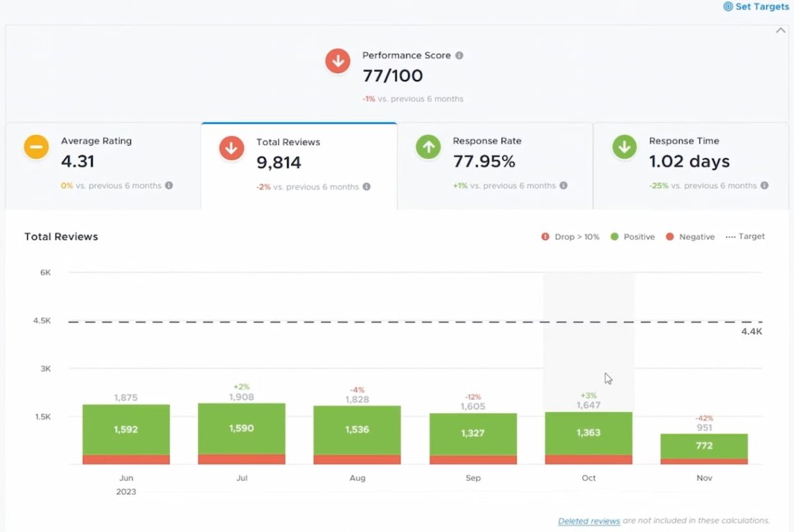Toggle the Target line legend item
The width and height of the screenshot is (794, 532).
pos(745,237)
